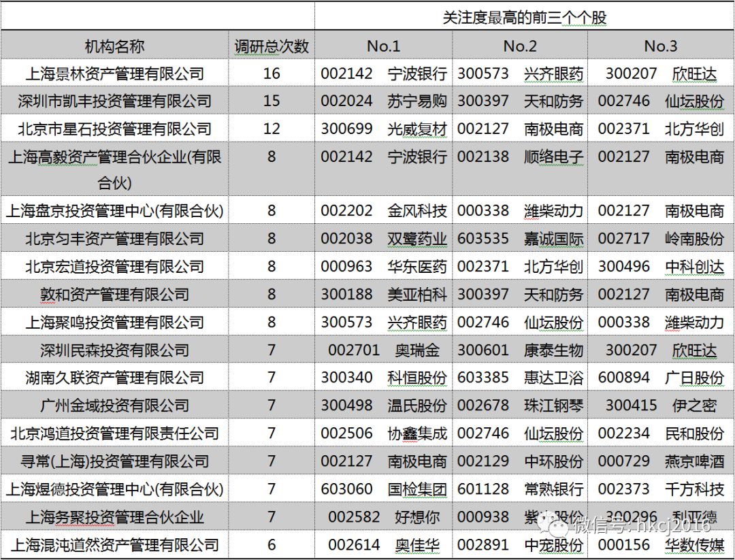Select the 上海景林资产管理有限公司 cell
This screenshot has width=735, height=560.
point(114,73)
